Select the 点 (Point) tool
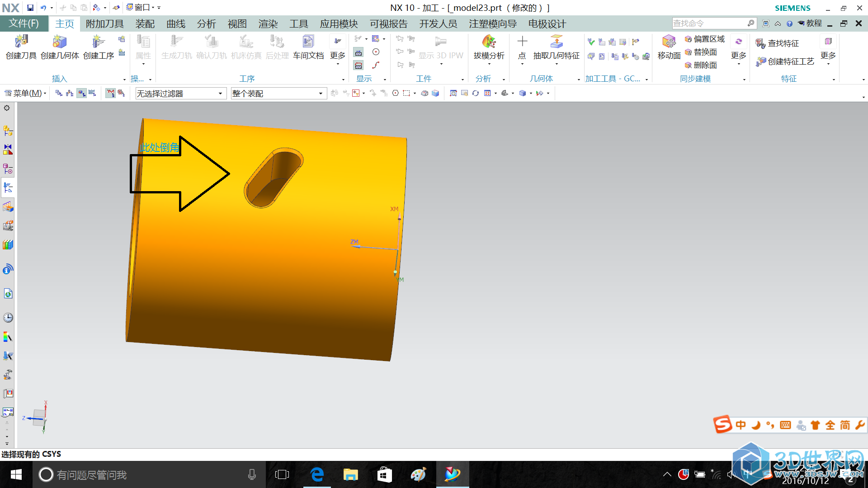Viewport: 868px width, 488px height. pyautogui.click(x=522, y=47)
